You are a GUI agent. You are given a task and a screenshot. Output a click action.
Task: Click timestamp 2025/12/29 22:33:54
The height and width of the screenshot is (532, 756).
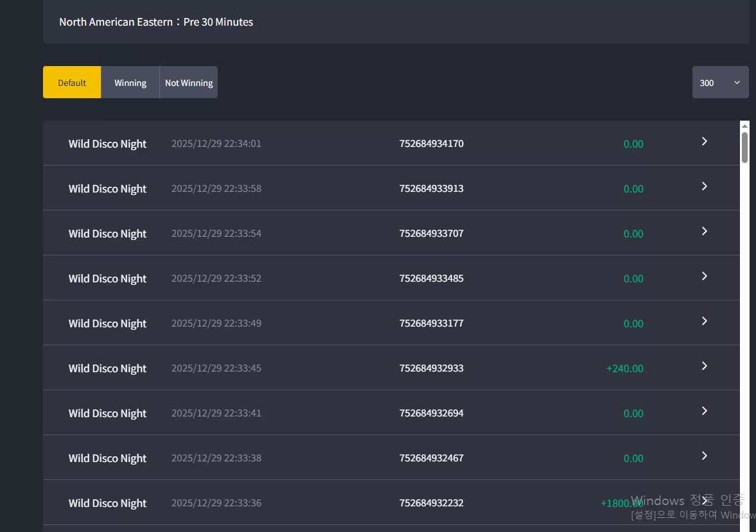pos(216,233)
